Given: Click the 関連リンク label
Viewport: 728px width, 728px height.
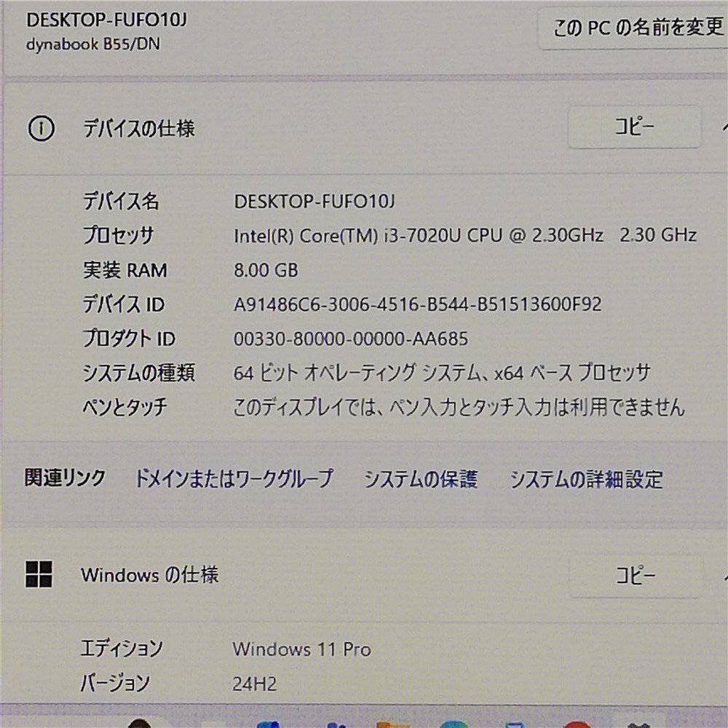Looking at the screenshot, I should [x=65, y=478].
